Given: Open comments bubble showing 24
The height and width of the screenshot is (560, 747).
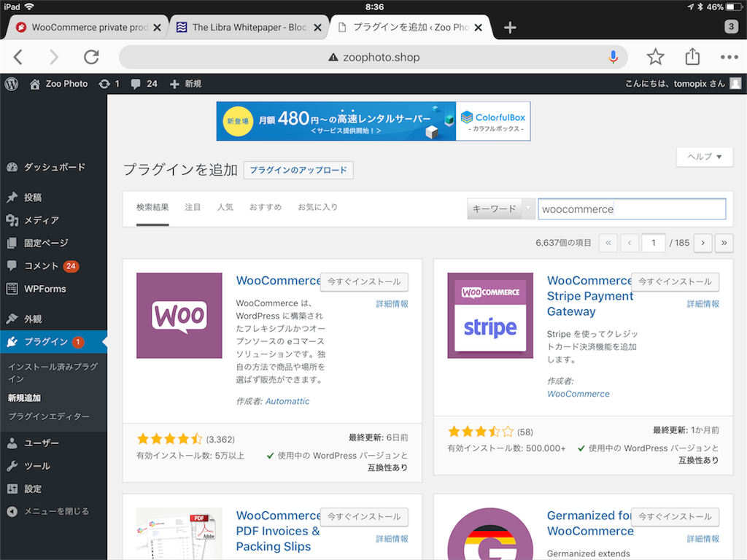Looking at the screenshot, I should (x=144, y=84).
